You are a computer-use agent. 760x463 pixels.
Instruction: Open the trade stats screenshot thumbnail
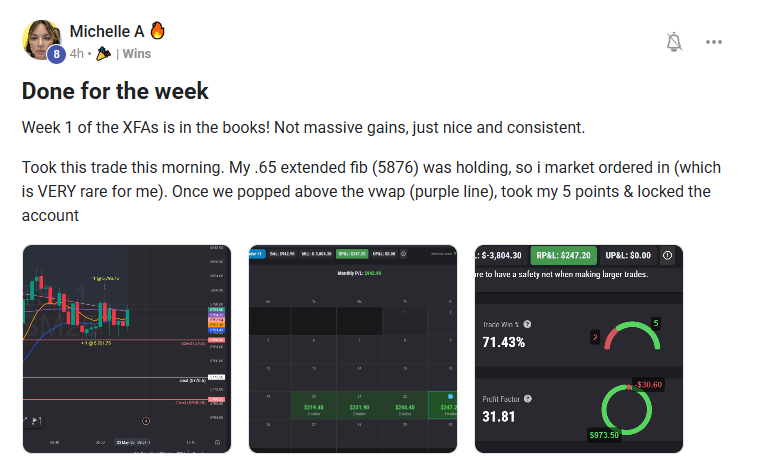click(579, 349)
